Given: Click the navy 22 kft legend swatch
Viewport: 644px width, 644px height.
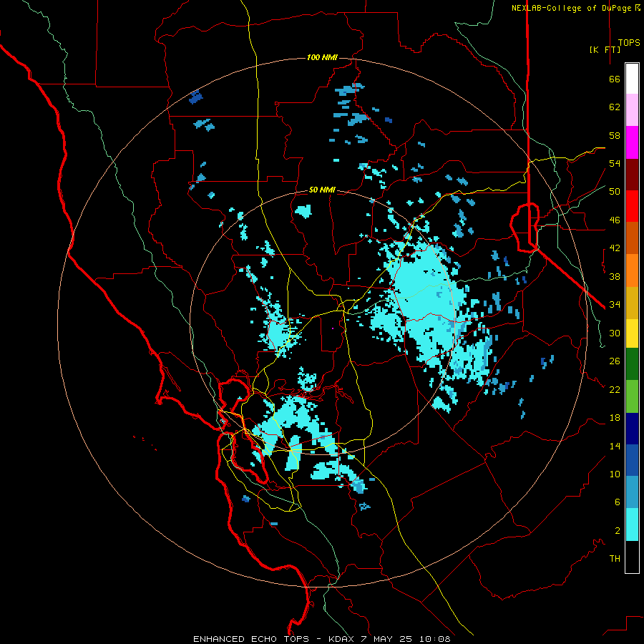Looking at the screenshot, I should [x=632, y=429].
